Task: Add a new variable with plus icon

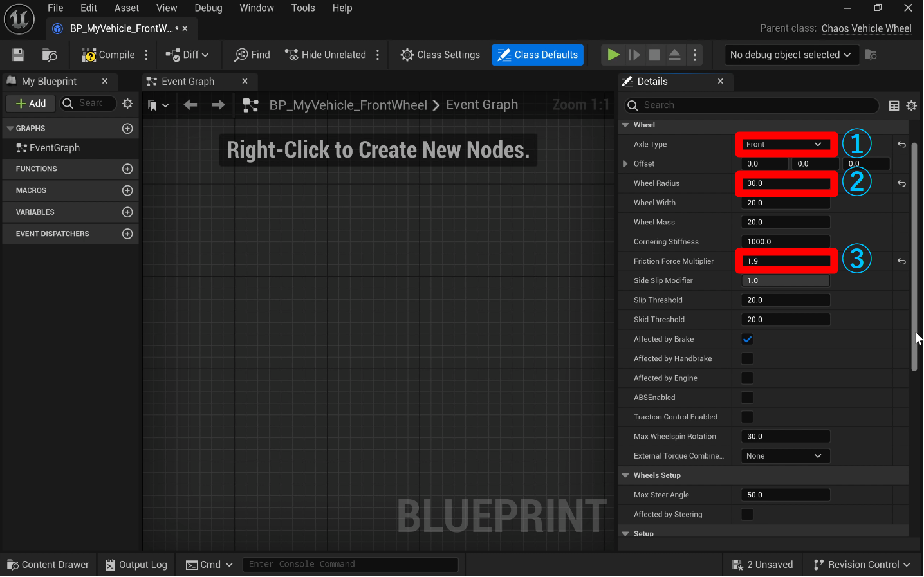Action: [127, 212]
